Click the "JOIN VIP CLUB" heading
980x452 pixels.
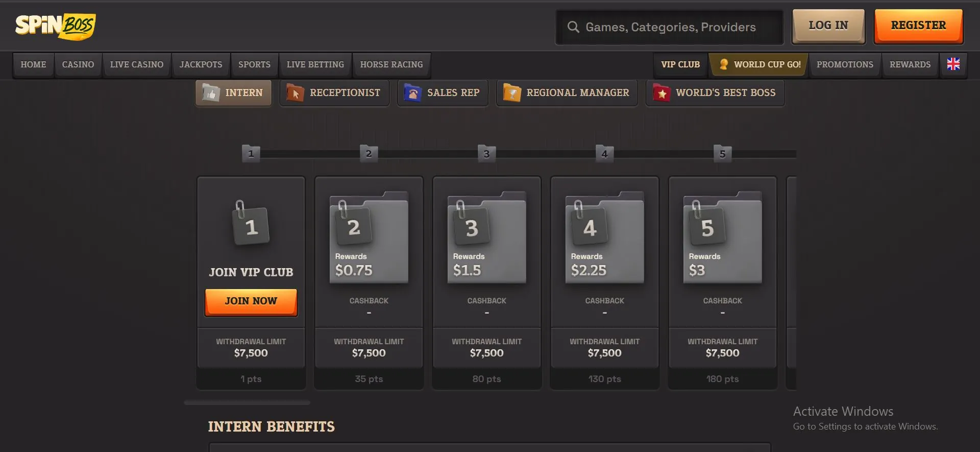[251, 272]
